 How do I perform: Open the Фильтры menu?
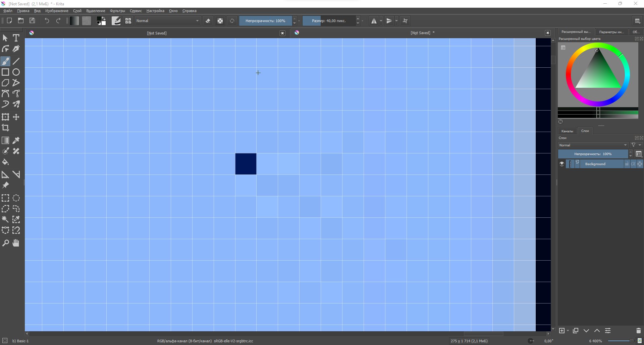coord(117,11)
